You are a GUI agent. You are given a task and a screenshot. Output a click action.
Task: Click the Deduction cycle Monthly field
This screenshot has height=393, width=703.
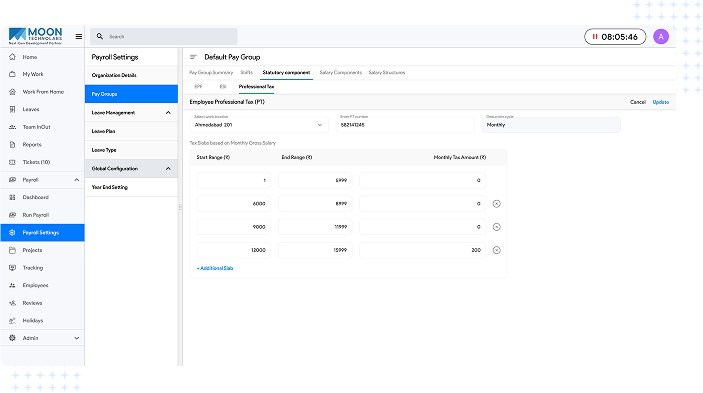[551, 125]
